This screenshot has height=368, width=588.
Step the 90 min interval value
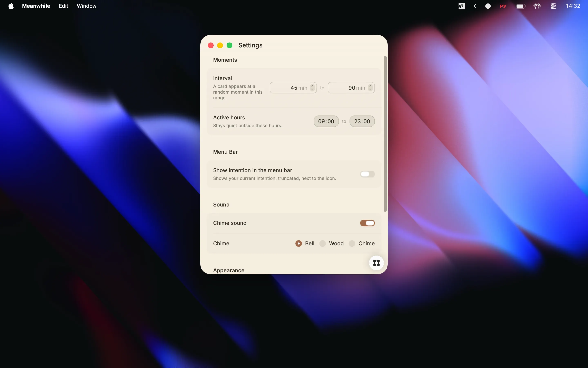370,88
